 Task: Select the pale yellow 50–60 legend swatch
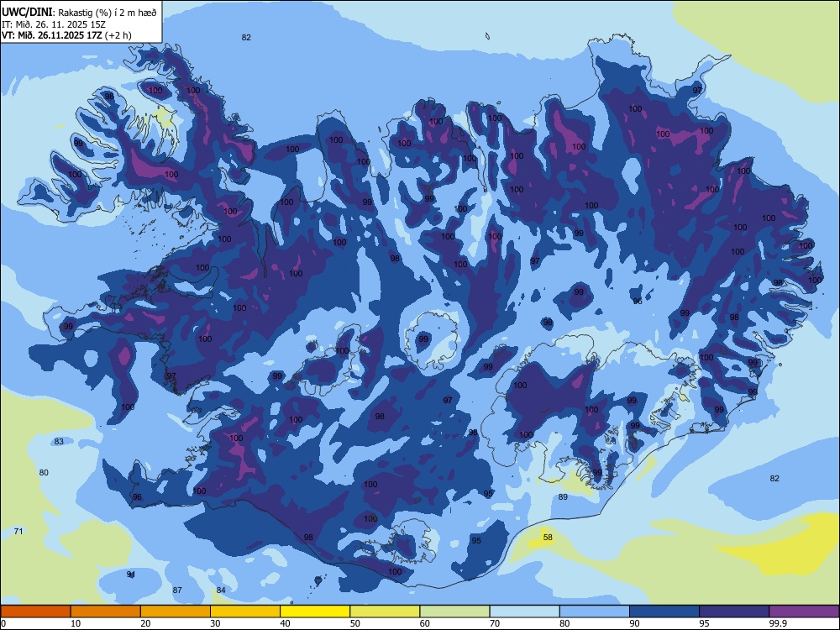click(x=385, y=612)
